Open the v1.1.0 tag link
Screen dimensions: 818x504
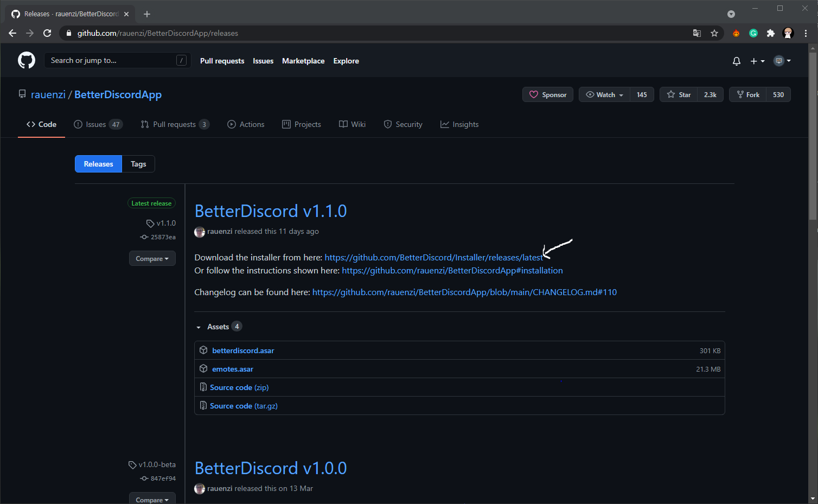(161, 223)
